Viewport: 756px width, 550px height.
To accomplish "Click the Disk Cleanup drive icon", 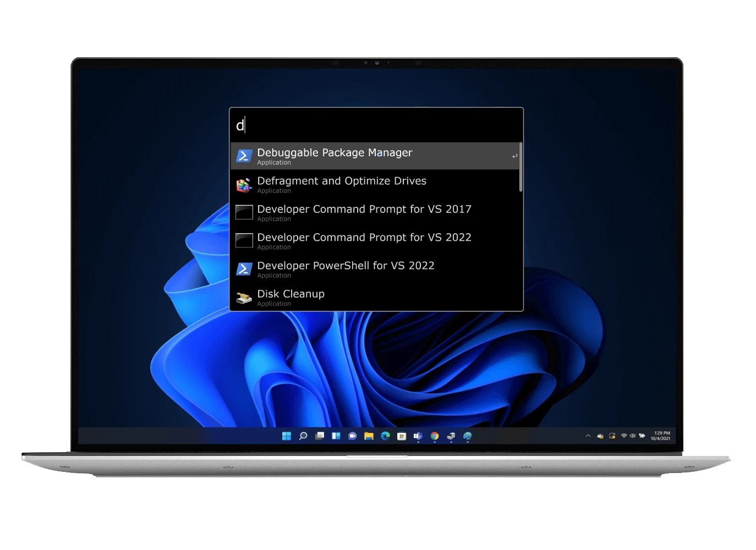I will tap(244, 298).
